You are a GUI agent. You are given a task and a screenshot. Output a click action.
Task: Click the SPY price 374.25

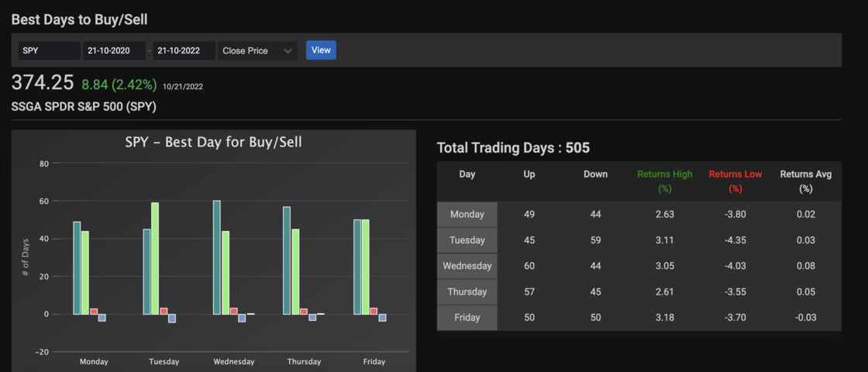tap(43, 82)
